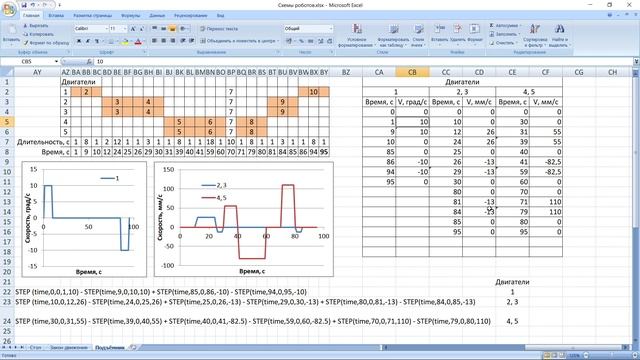Viewport: 640px width, 360px height.
Task: Apply the red font color
Action: (138, 41)
